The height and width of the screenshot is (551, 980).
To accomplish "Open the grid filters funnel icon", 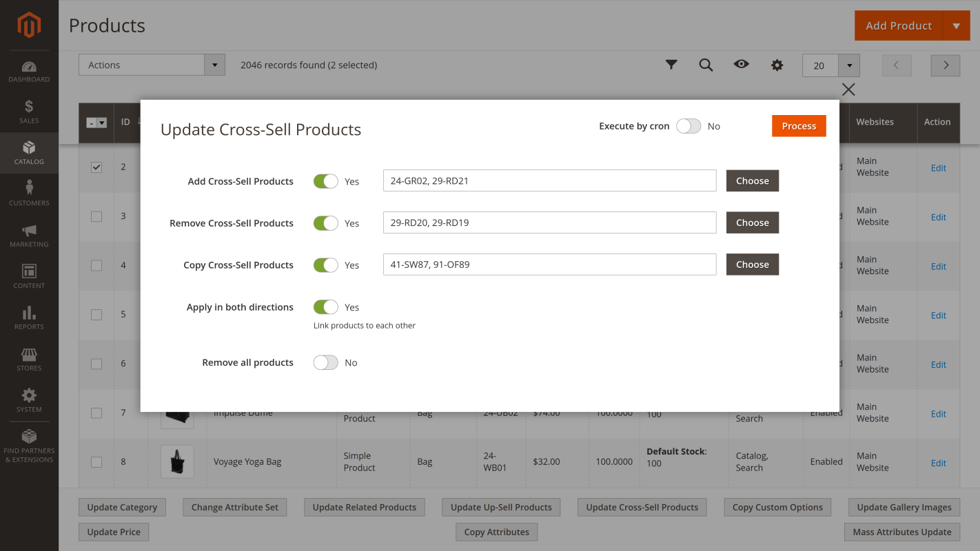I will 671,64.
